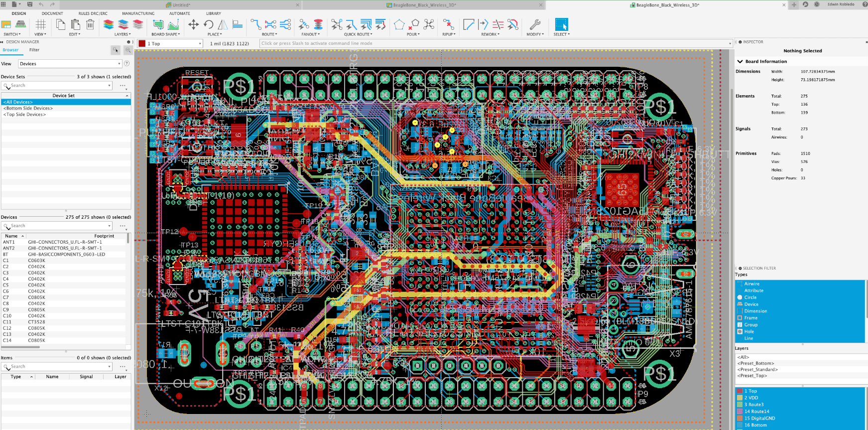The image size is (868, 430).
Task: Select the Polygon pour tool
Action: pyautogui.click(x=399, y=24)
